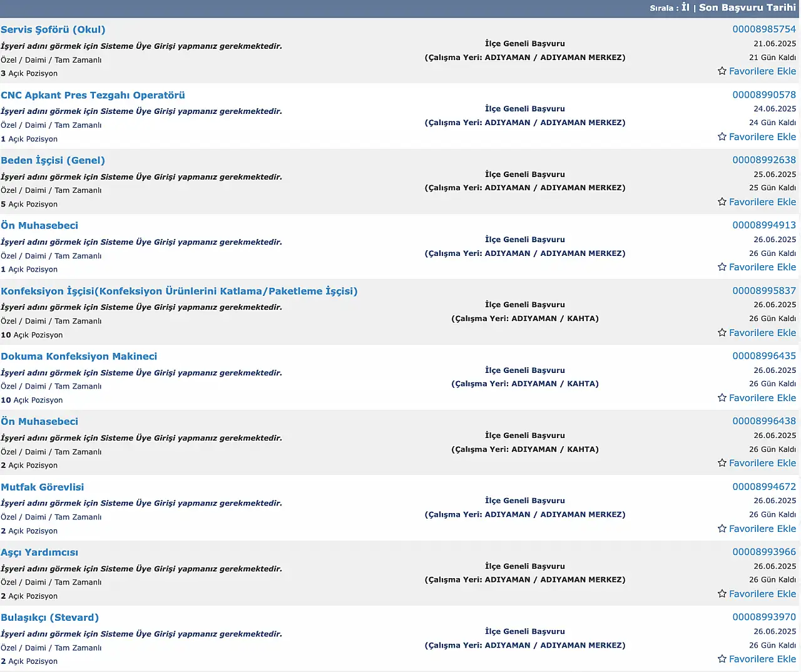
Task: Click '10 Açık Pozisyon' under Konfeksiyon İşçisi
Action: pyautogui.click(x=32, y=335)
